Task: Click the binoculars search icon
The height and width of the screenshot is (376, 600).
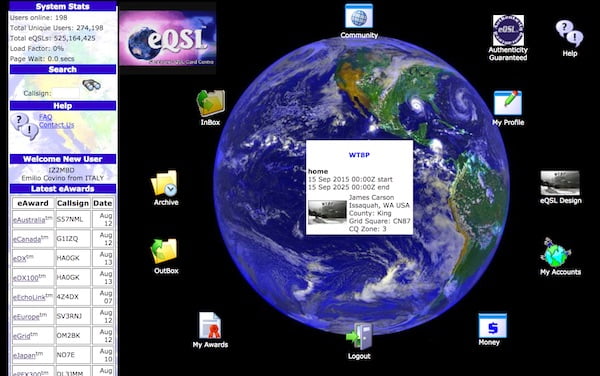Action: tap(91, 85)
